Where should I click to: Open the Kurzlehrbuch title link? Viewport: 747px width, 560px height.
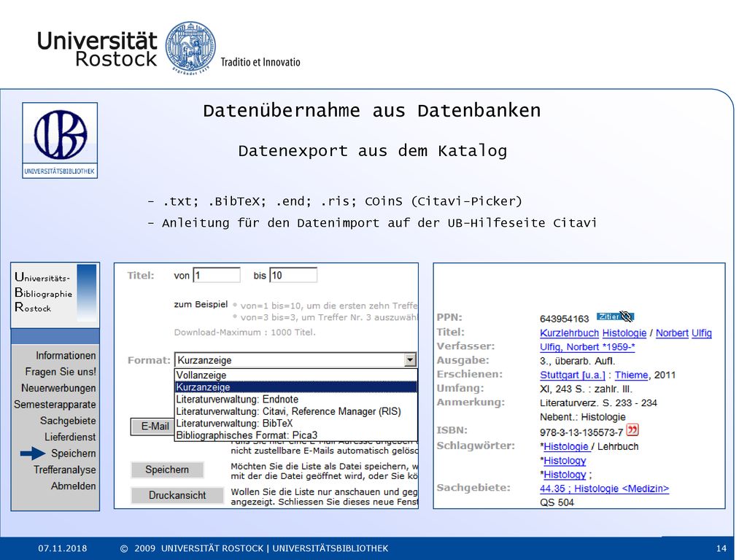tap(569, 332)
